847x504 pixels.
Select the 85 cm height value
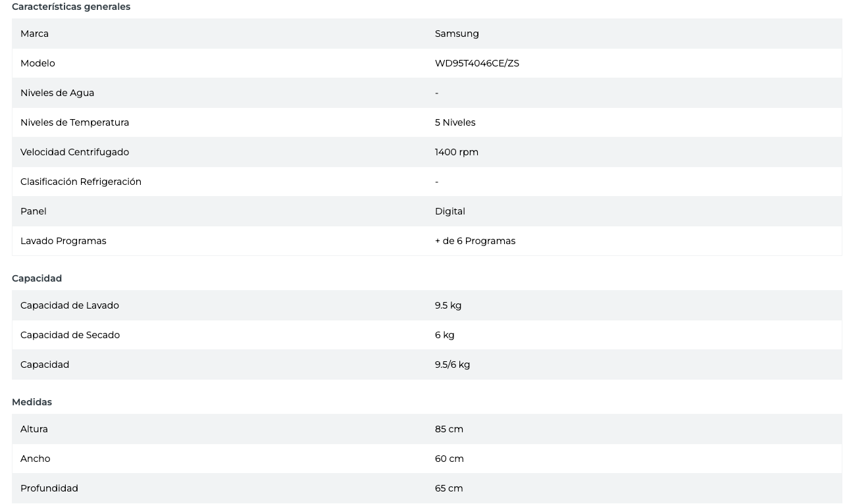[x=449, y=429]
